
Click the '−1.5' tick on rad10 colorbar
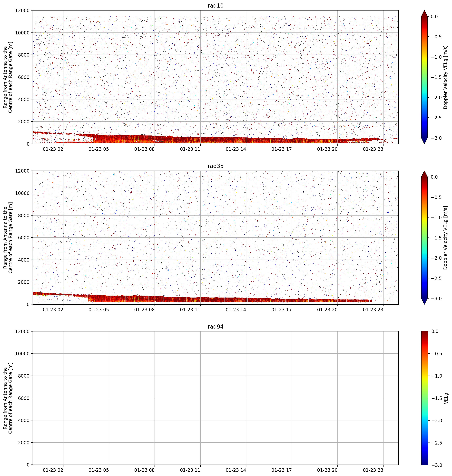[436, 77]
